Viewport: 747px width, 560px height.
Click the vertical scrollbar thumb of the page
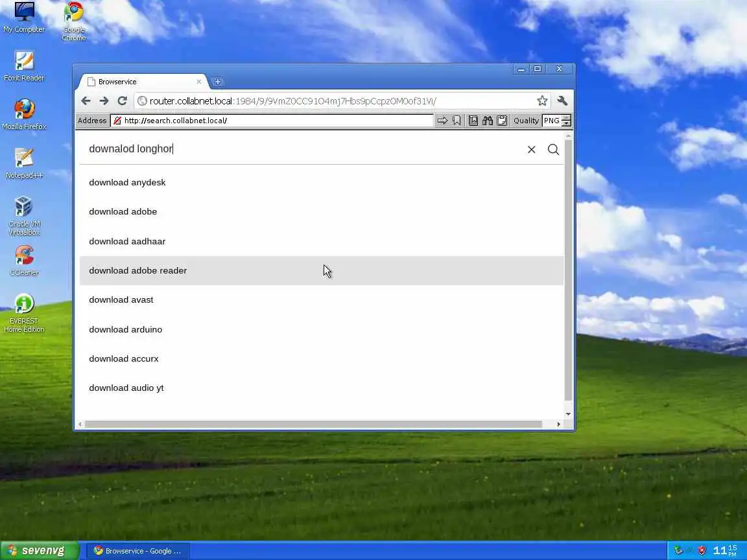(x=568, y=270)
